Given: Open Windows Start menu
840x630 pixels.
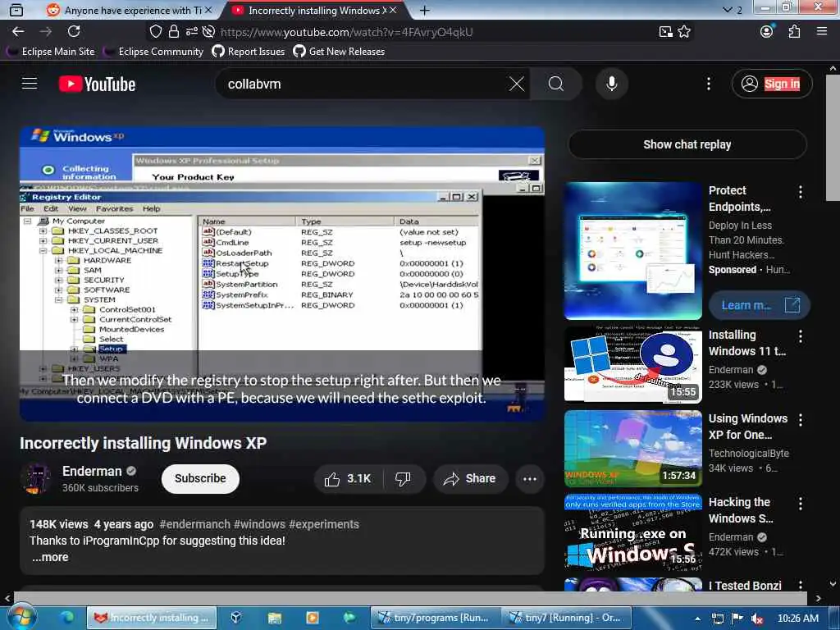Looking at the screenshot, I should (x=21, y=617).
